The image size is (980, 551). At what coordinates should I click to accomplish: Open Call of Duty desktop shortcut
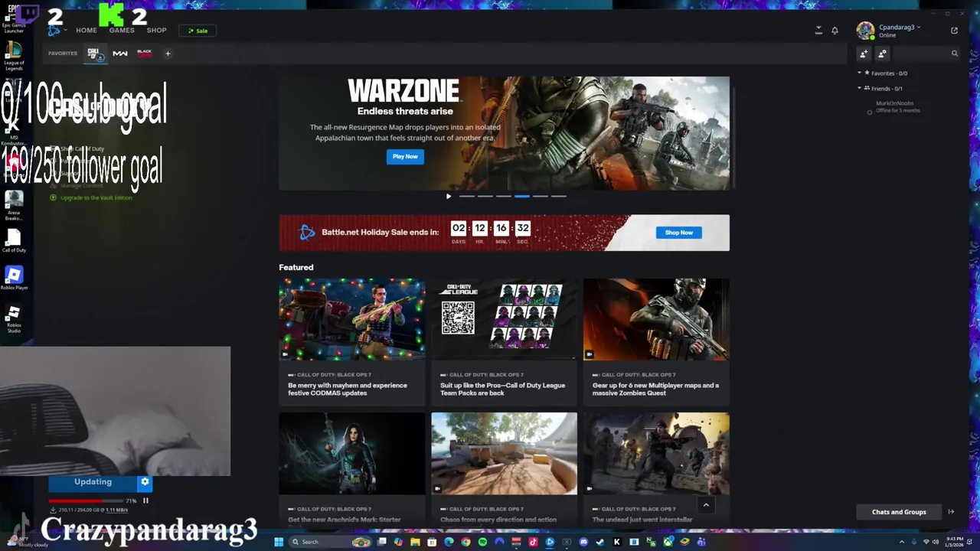(x=14, y=240)
